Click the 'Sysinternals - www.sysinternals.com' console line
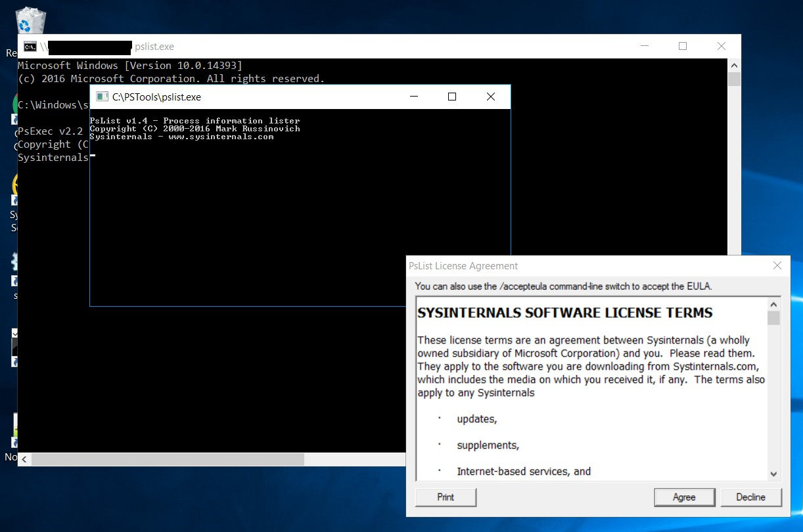 tap(181, 137)
